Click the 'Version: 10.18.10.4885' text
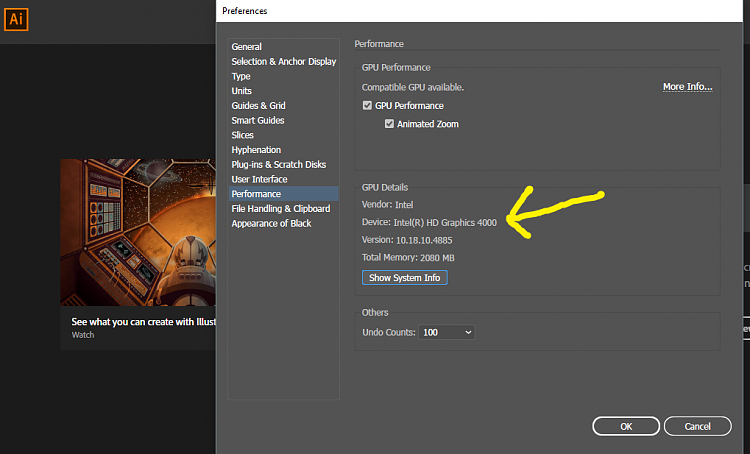 [407, 240]
